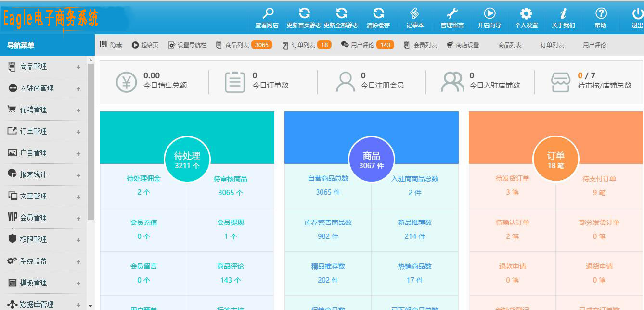
Task: Open 个人设置 gear icon
Action: coord(526,13)
